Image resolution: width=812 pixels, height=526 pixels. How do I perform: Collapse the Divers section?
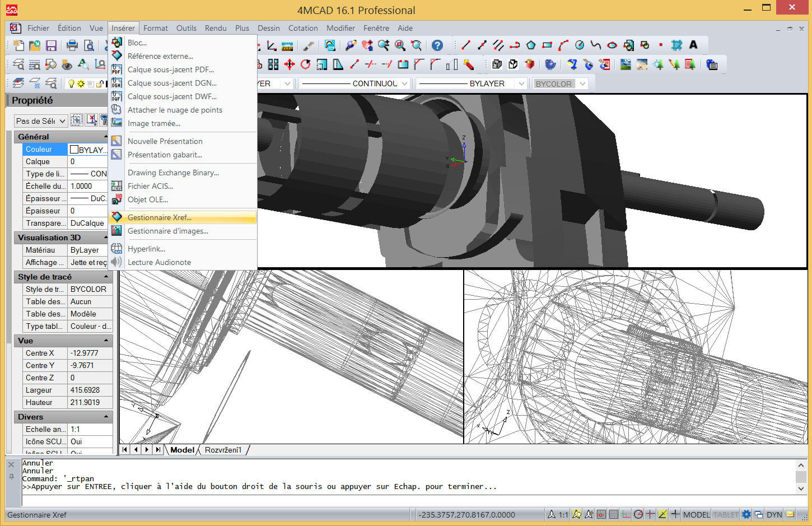106,417
